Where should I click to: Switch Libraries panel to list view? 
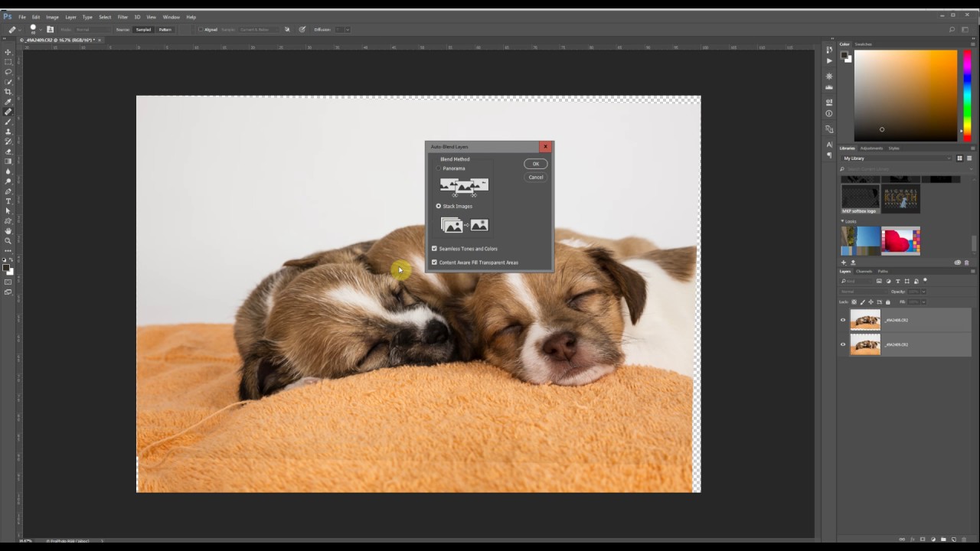[x=969, y=158]
